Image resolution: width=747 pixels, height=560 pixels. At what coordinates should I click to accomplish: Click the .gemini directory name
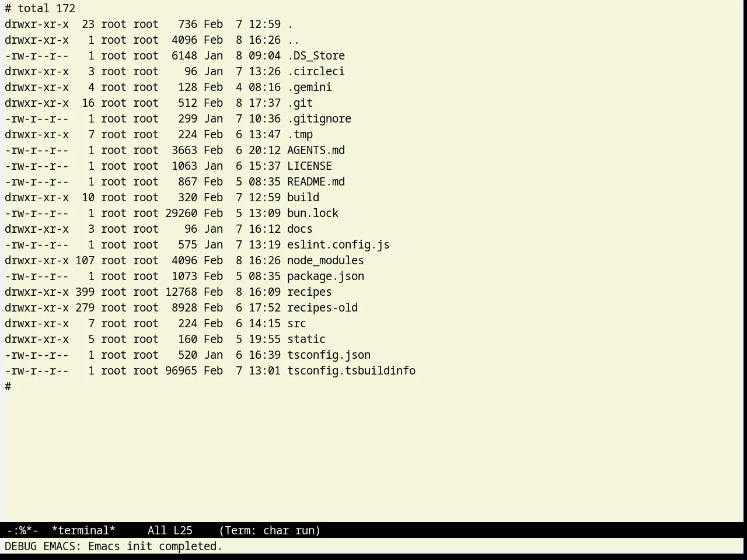point(309,87)
